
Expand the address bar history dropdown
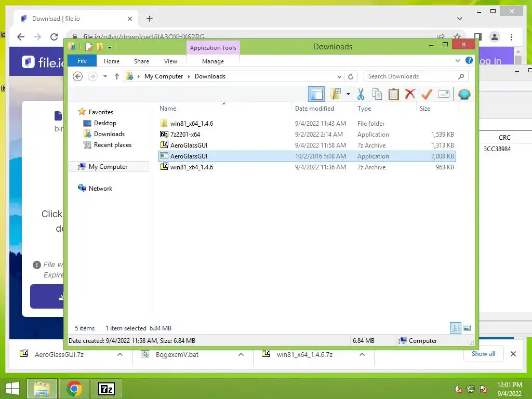339,76
